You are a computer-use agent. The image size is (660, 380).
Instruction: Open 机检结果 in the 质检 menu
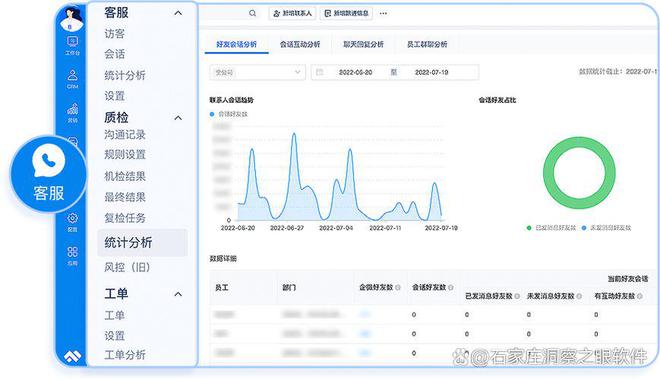pyautogui.click(x=125, y=176)
